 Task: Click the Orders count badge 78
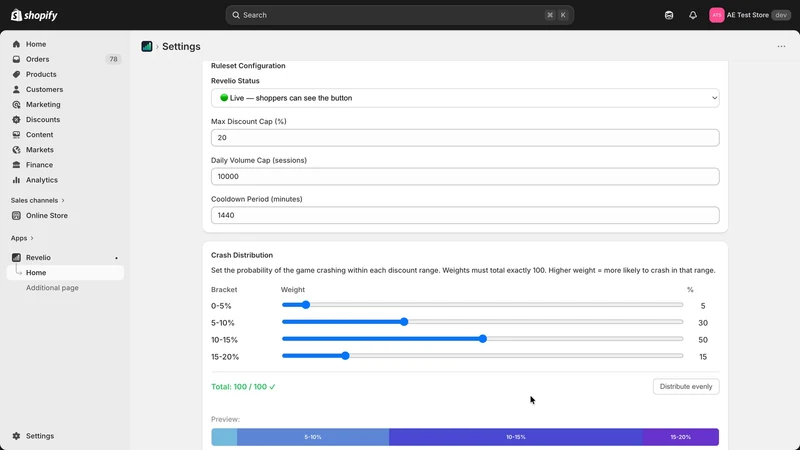click(113, 59)
